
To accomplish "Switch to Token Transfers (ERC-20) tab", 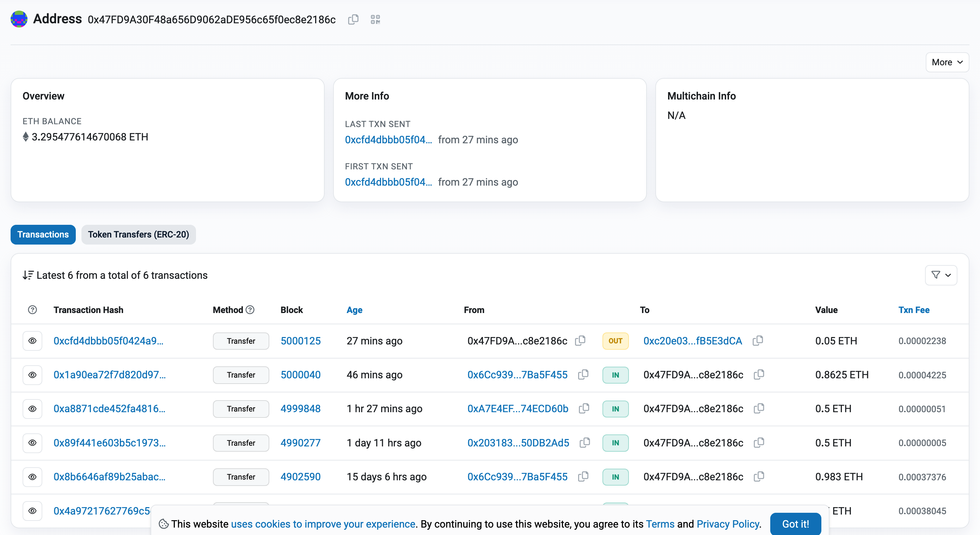I will coord(139,234).
